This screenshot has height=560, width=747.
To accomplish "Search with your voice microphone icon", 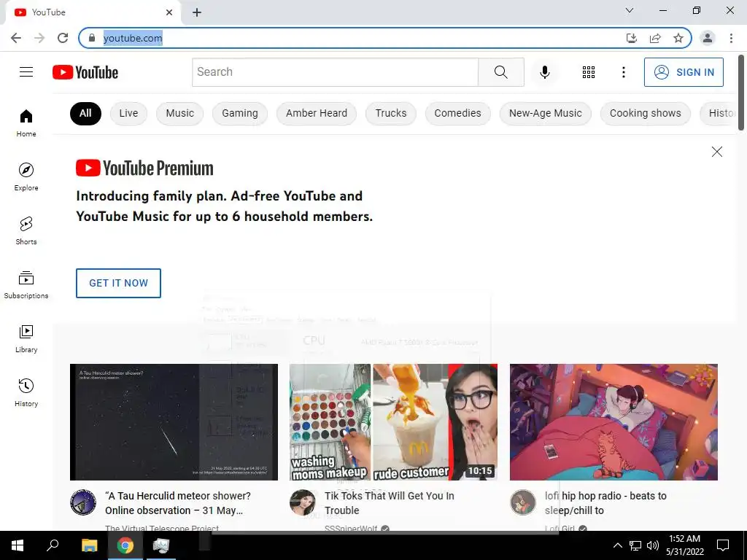I will pyautogui.click(x=544, y=72).
